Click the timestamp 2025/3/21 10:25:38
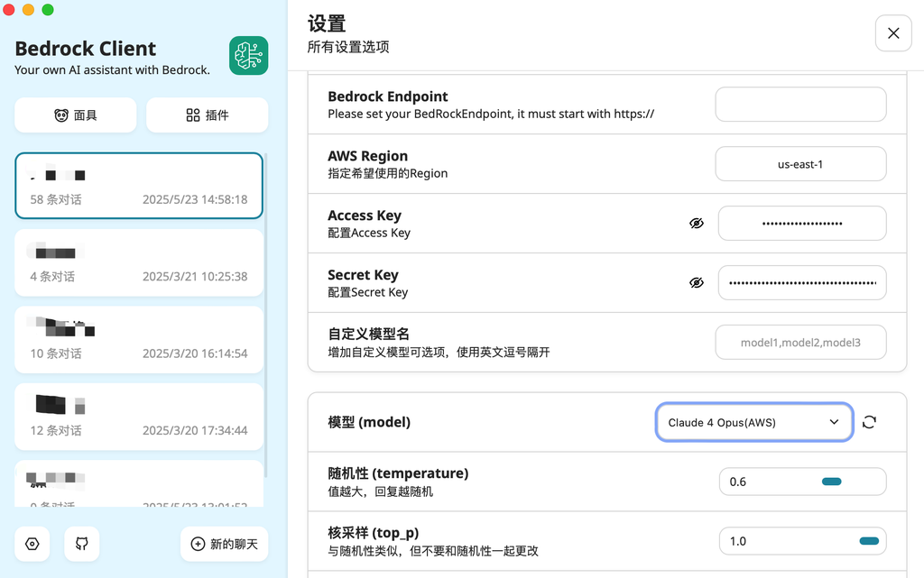 coord(195,277)
